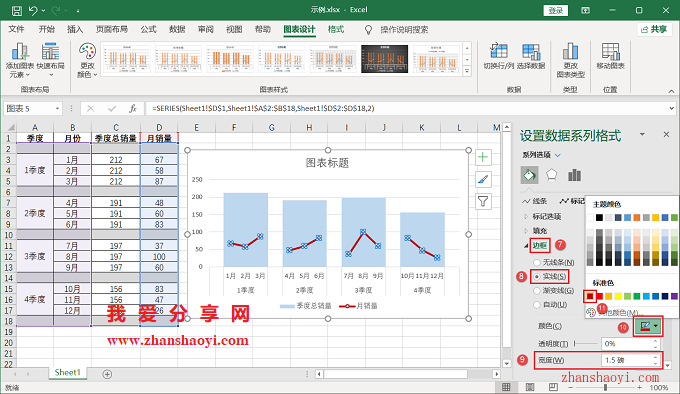Open task pane options dropdown arrow
The height and width of the screenshot is (394, 680).
(x=642, y=134)
